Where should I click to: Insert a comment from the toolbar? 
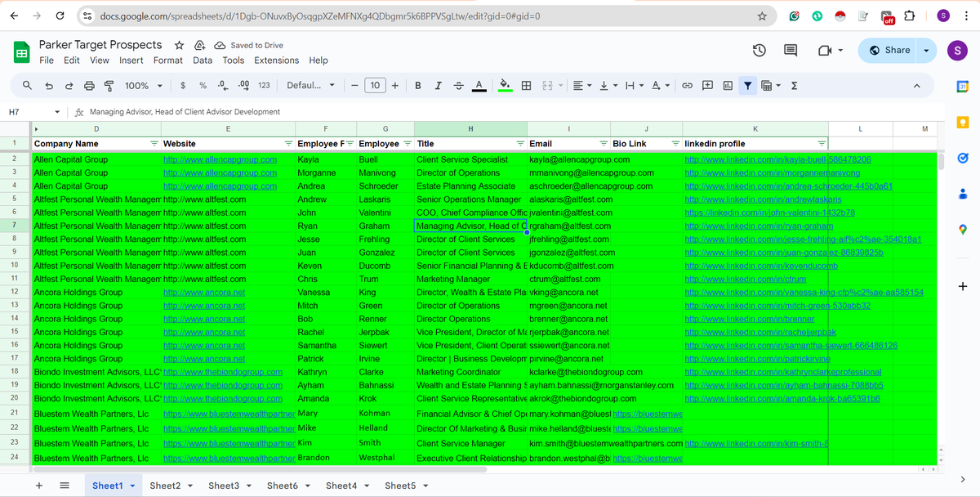707,85
